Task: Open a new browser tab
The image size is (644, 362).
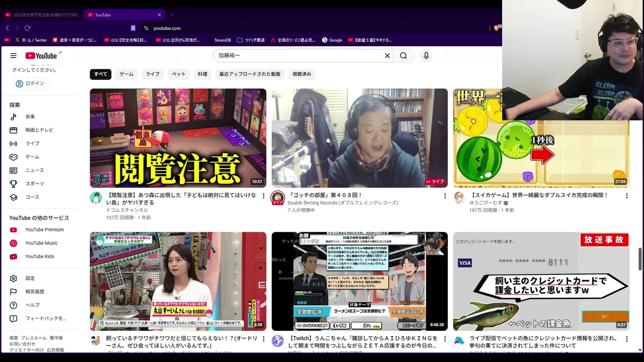Action: point(172,15)
